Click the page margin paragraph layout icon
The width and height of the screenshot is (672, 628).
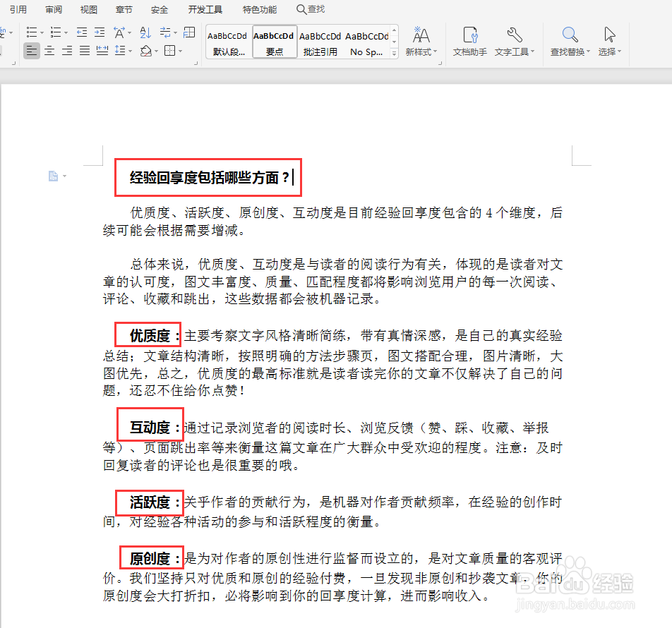53,176
